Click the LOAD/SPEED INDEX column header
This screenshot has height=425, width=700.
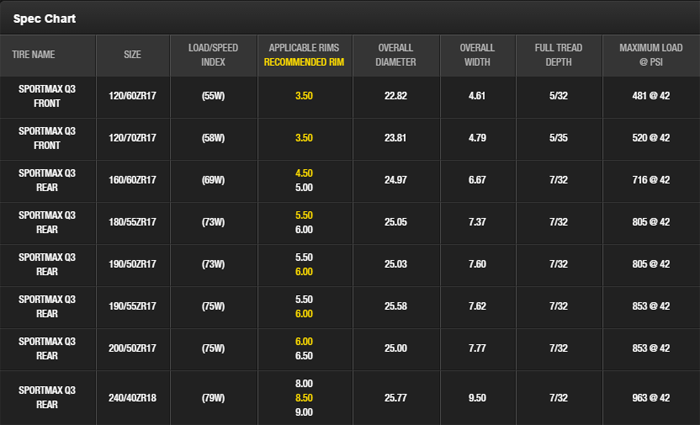213,55
